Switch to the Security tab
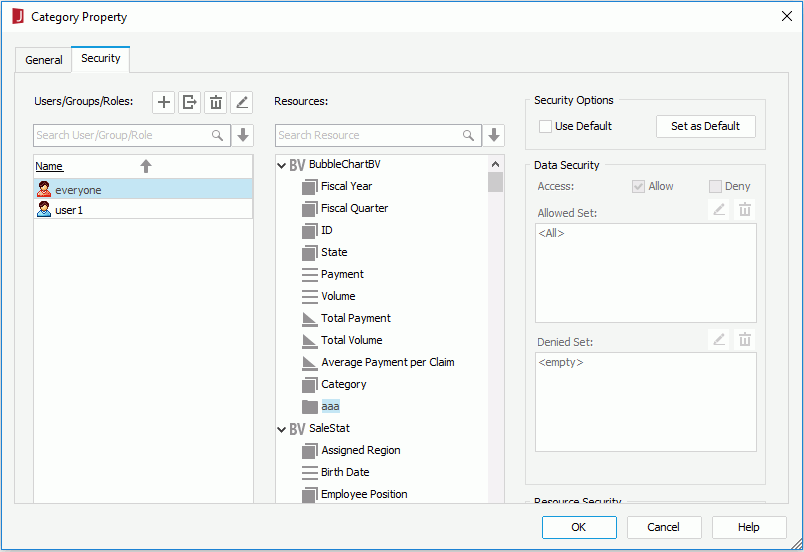 [100, 58]
